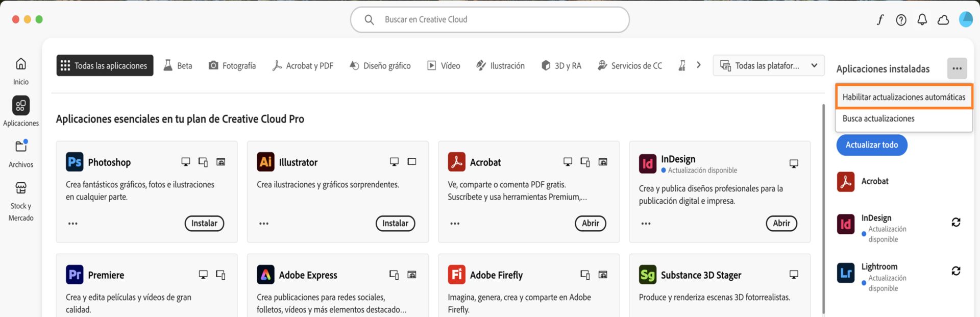Open the notifications bell icon
This screenshot has height=317, width=980.
coord(922,20)
